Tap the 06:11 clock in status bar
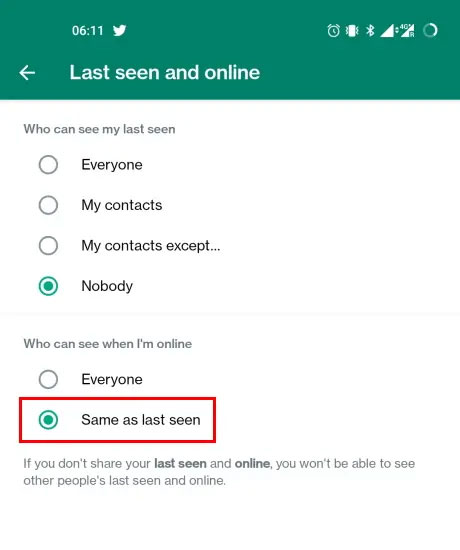Image resolution: width=460 pixels, height=550 pixels. tap(88, 31)
